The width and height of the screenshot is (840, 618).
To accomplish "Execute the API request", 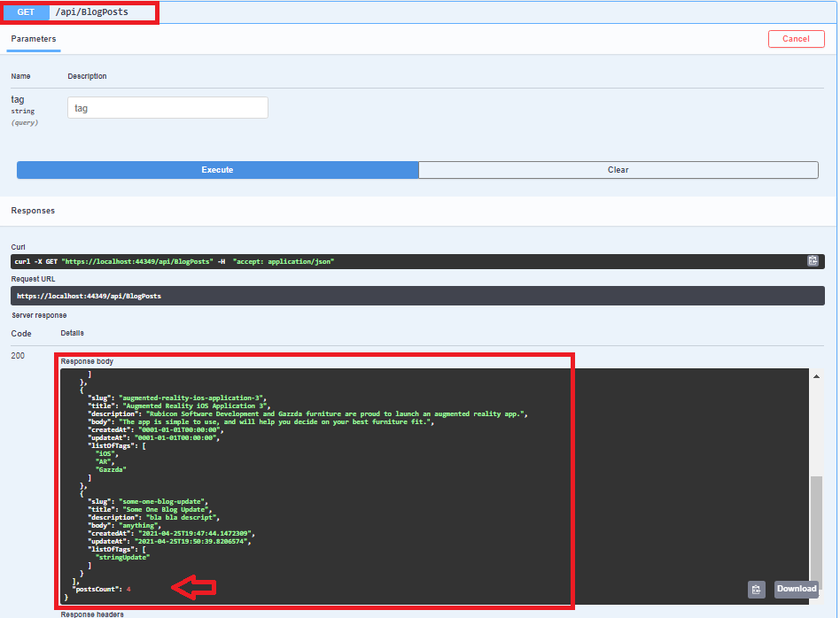I will (217, 170).
